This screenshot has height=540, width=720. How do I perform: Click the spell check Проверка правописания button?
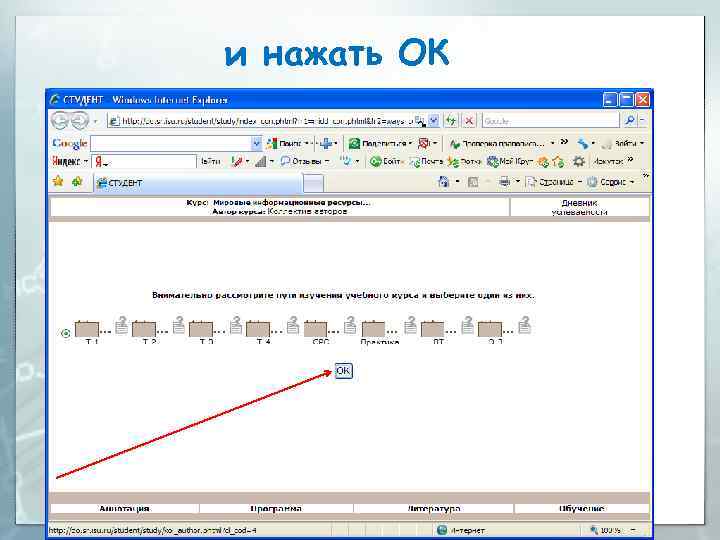coord(498,144)
